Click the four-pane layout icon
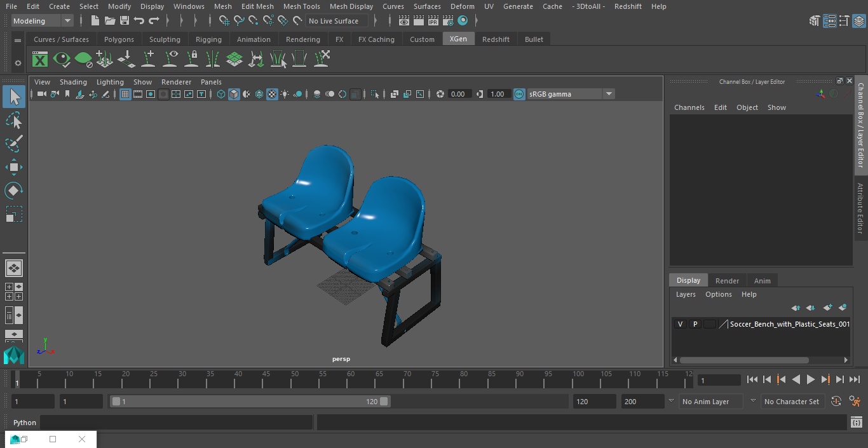The width and height of the screenshot is (868, 448). coord(13,292)
